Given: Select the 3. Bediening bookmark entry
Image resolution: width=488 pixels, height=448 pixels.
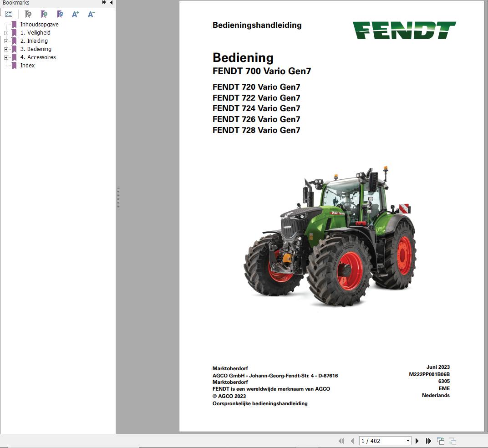Looking at the screenshot, I should coord(36,49).
